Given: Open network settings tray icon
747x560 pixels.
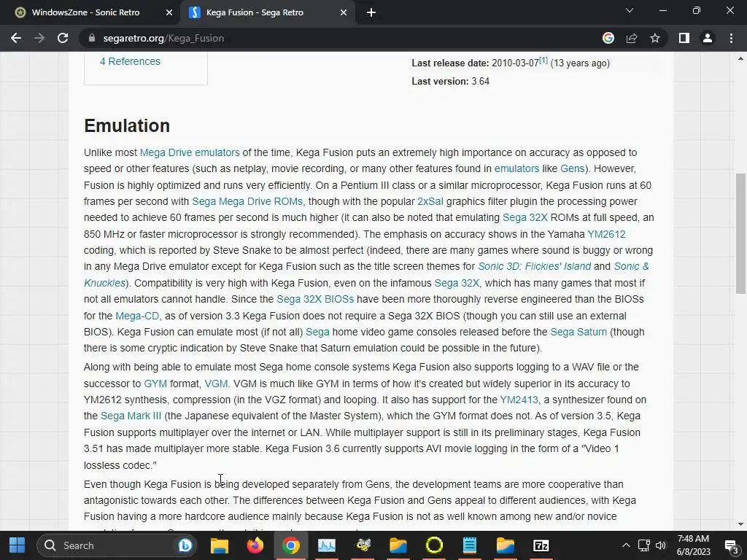Looking at the screenshot, I should tap(644, 545).
